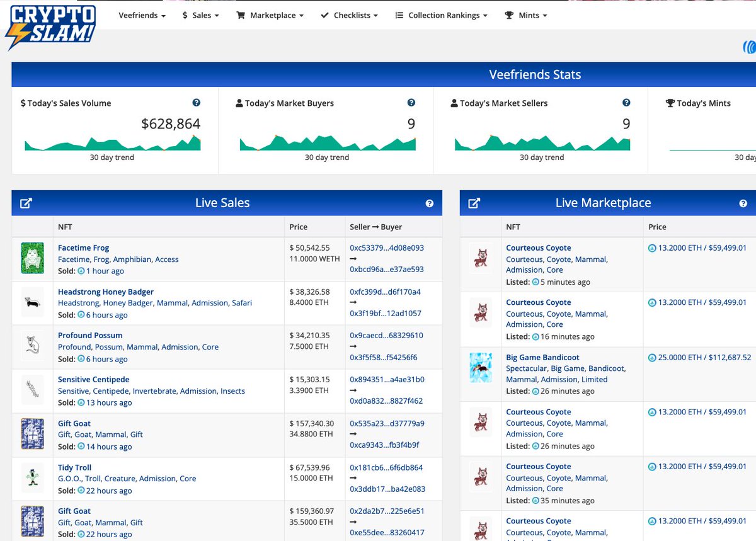Image resolution: width=756 pixels, height=541 pixels.
Task: Click buyer address 0xd0a832...8827f462
Action: [x=386, y=401]
